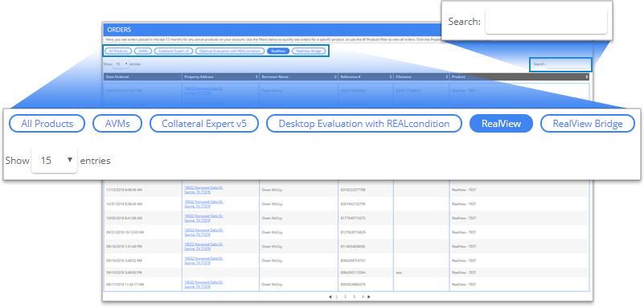Viewport: 644px width, 307px height.
Task: Click date cell 09/10/2018 3:48:52 PM
Action: point(124,260)
